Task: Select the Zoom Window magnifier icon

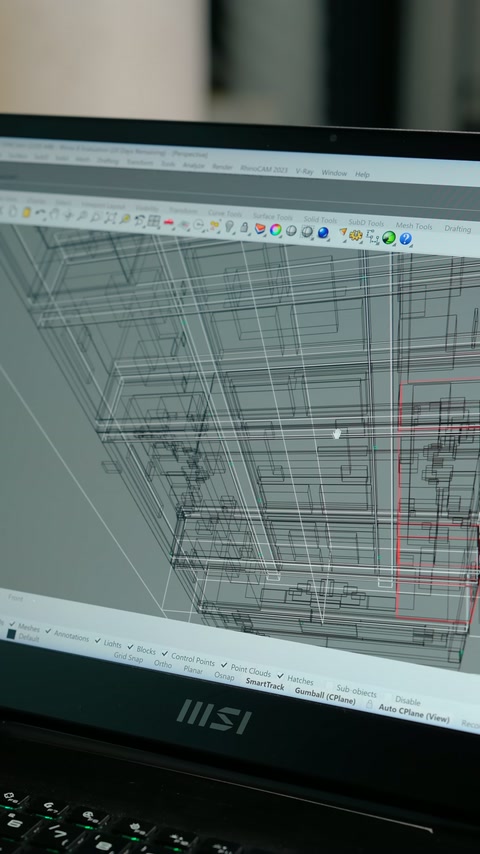Action: pyautogui.click(x=95, y=217)
